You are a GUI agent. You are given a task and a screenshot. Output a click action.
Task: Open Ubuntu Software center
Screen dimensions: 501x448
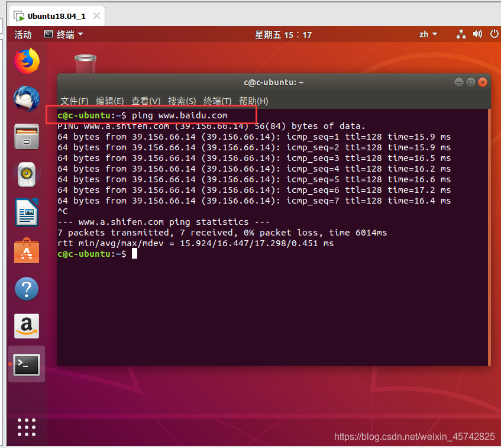[x=25, y=251]
